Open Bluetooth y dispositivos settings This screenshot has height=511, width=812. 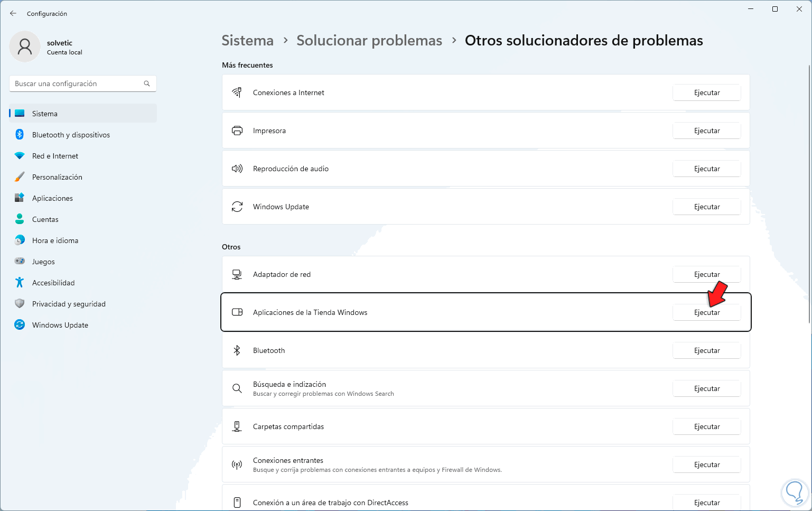click(71, 135)
